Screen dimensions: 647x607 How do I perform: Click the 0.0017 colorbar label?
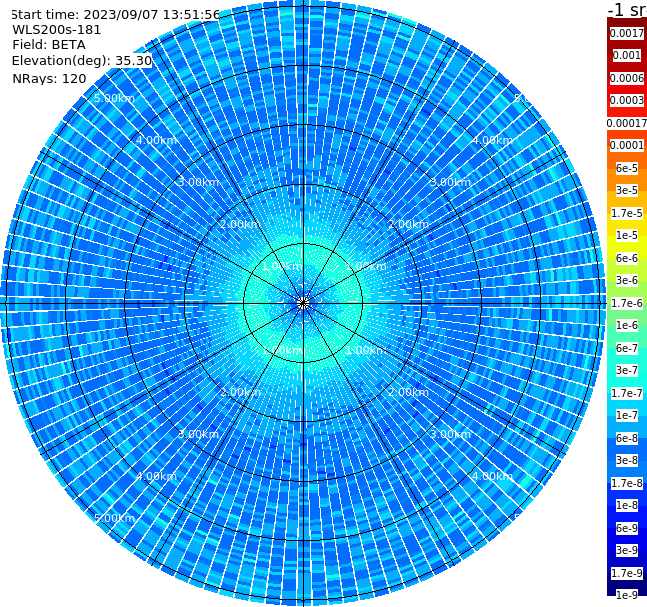pos(627,33)
